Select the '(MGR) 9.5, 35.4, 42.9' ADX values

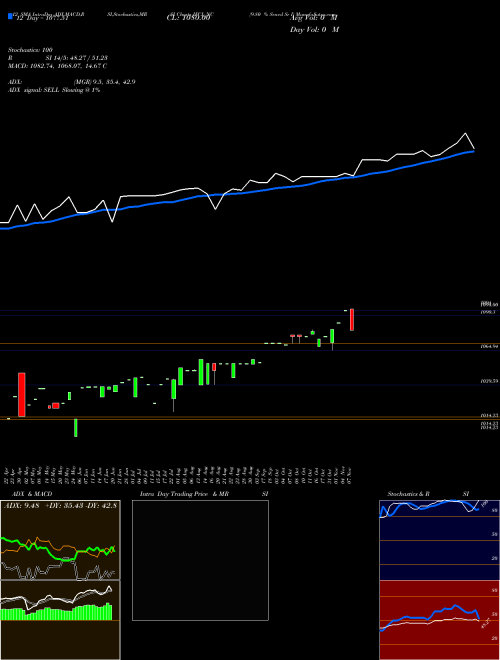point(104,82)
